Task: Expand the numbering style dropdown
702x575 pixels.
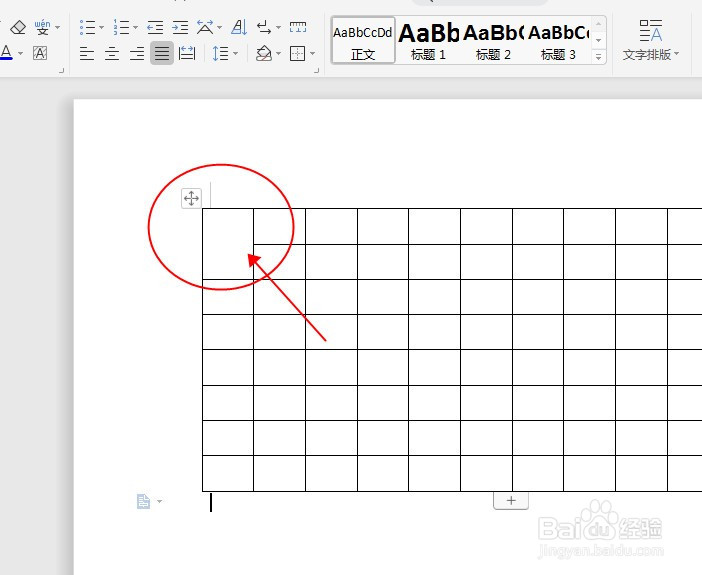Action: pos(135,27)
